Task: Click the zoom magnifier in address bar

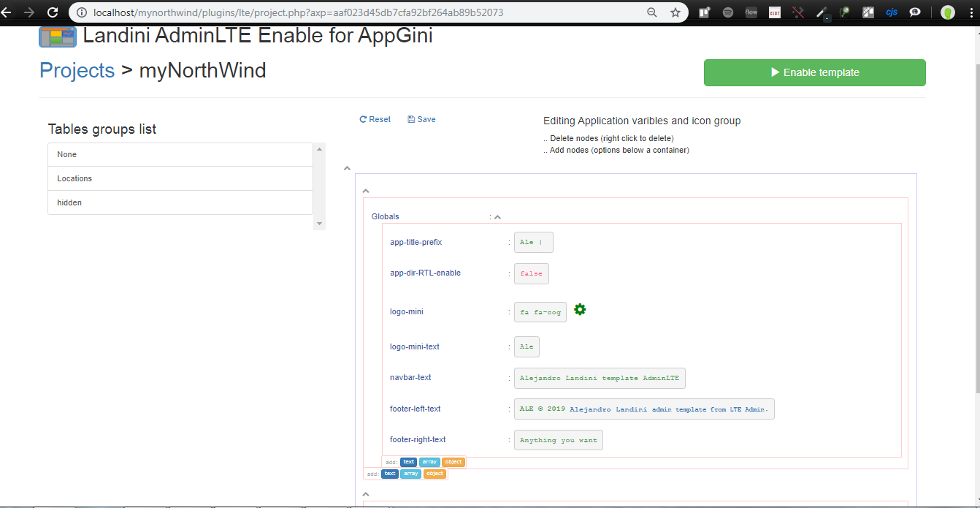Action: click(x=652, y=12)
